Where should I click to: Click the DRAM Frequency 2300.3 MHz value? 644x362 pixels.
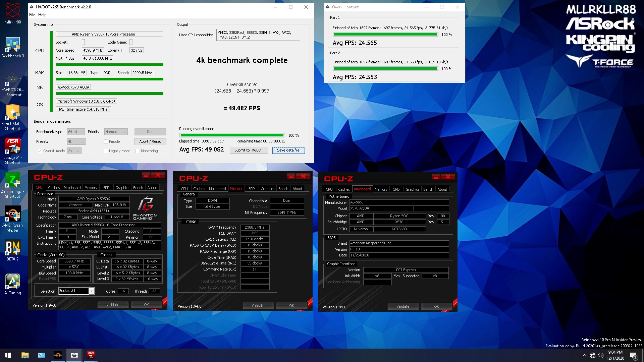pos(255,227)
